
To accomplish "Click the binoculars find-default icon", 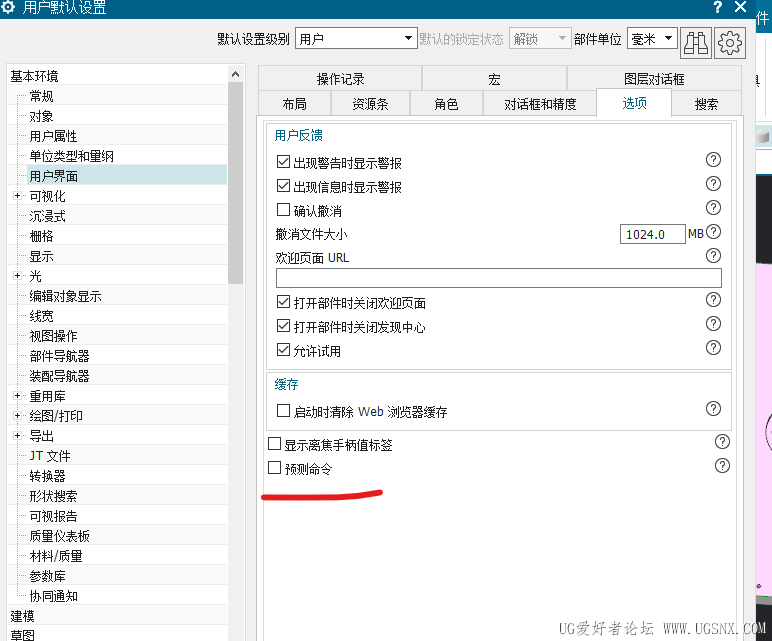I will pos(696,43).
